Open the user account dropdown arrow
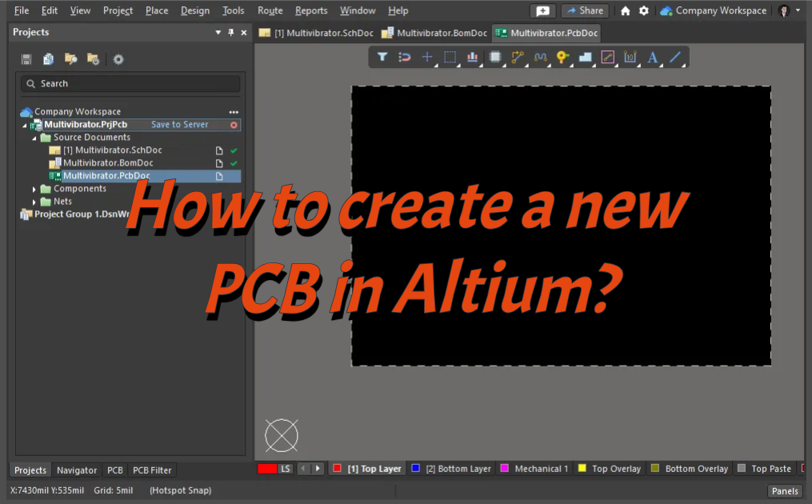Screen dimensions: 812x504 click(798, 10)
